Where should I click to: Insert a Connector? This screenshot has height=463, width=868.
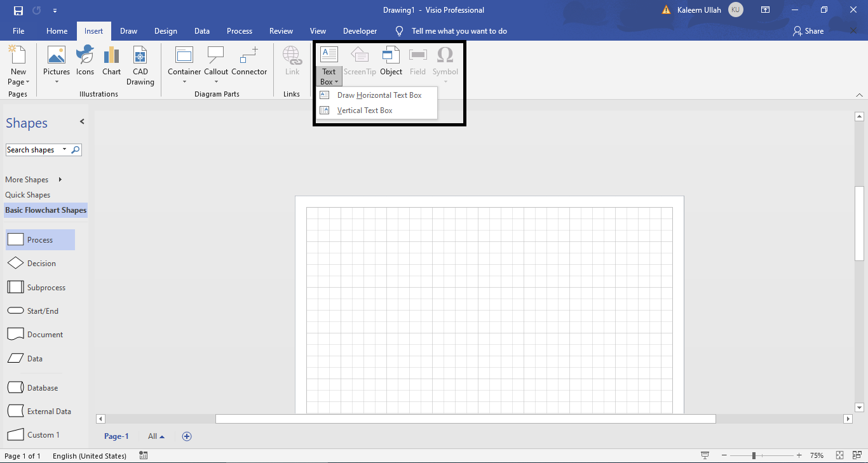point(248,62)
